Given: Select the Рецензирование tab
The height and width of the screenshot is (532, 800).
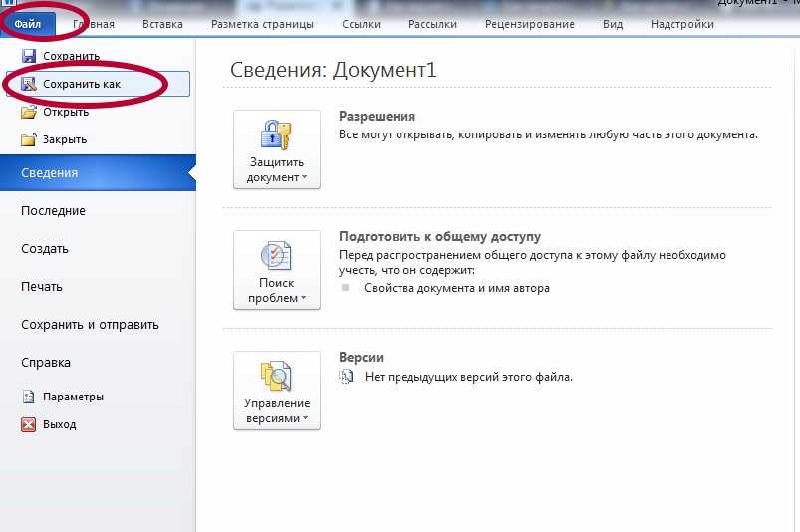Looking at the screenshot, I should 529,24.
